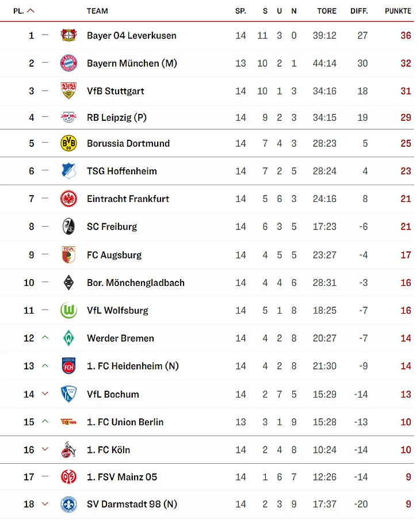Open Bor. Mönchengladbach team link

(x=136, y=283)
